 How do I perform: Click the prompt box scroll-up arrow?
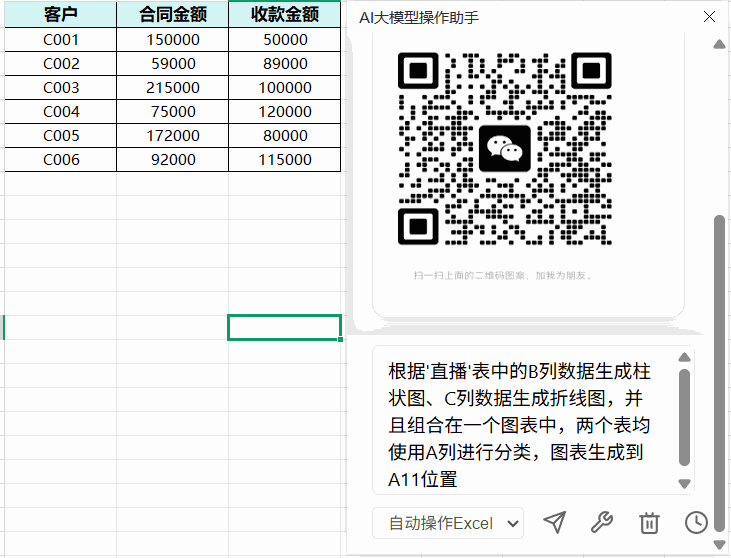tap(684, 358)
